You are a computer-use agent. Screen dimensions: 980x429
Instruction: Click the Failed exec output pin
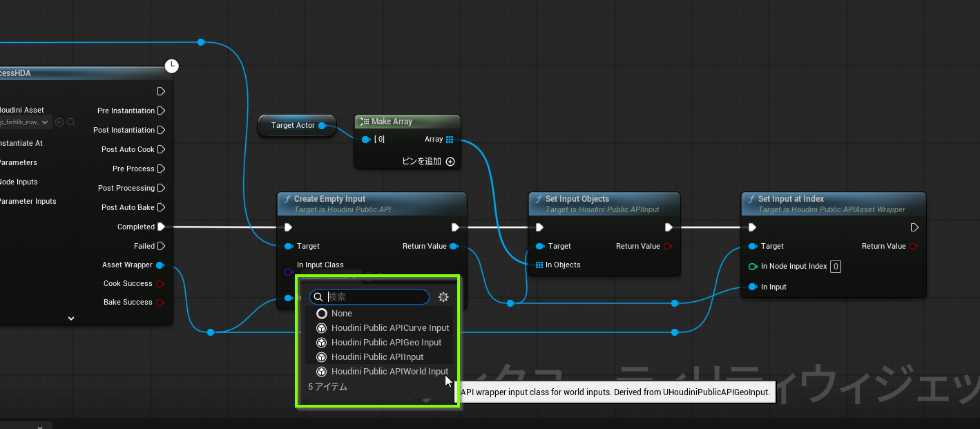tap(161, 246)
